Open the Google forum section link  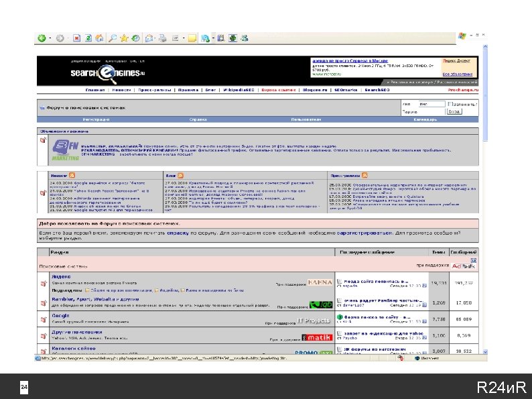60,315
